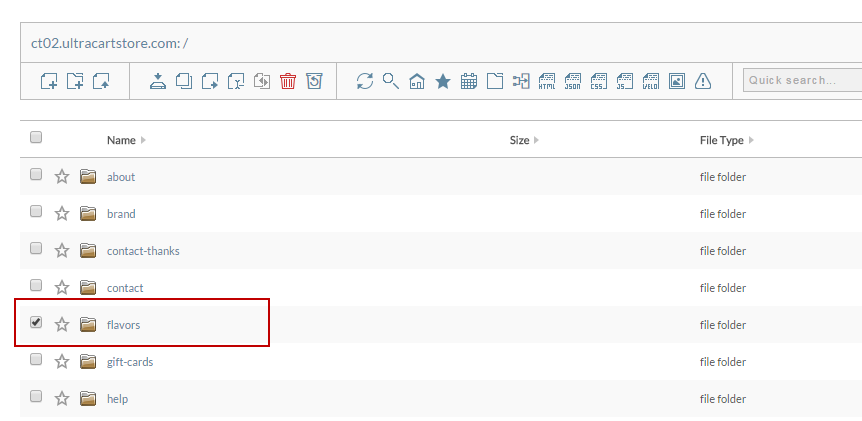Open the contact-thanks folder link
Image resolution: width=862 pixels, height=421 pixels.
pos(143,251)
